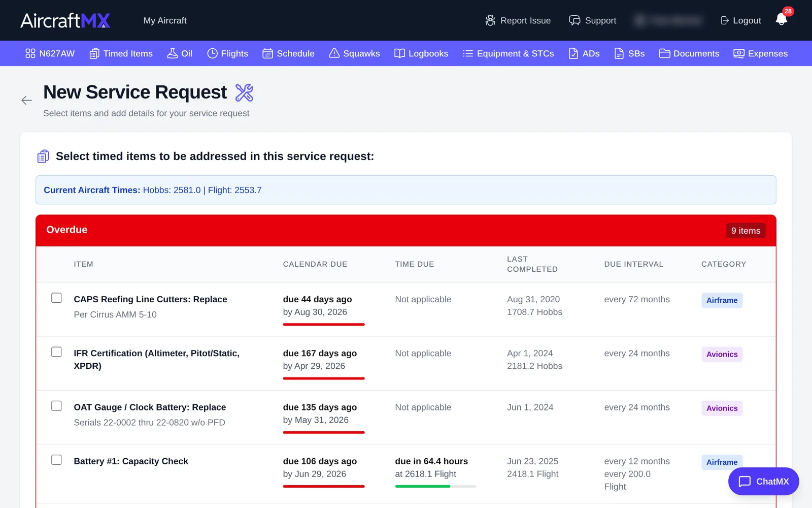Click the Support chat bubble icon

click(574, 20)
